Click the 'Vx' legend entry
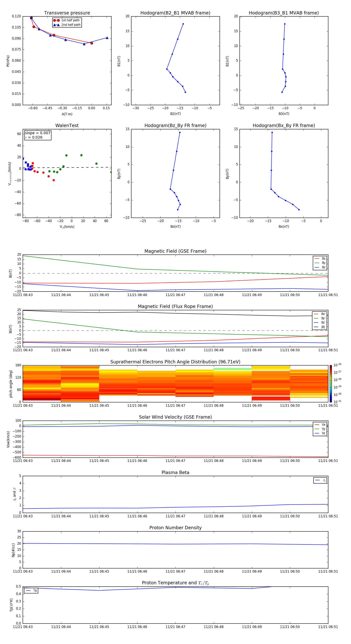Image resolution: width=351 pixels, height=644 pixels. 320,424
